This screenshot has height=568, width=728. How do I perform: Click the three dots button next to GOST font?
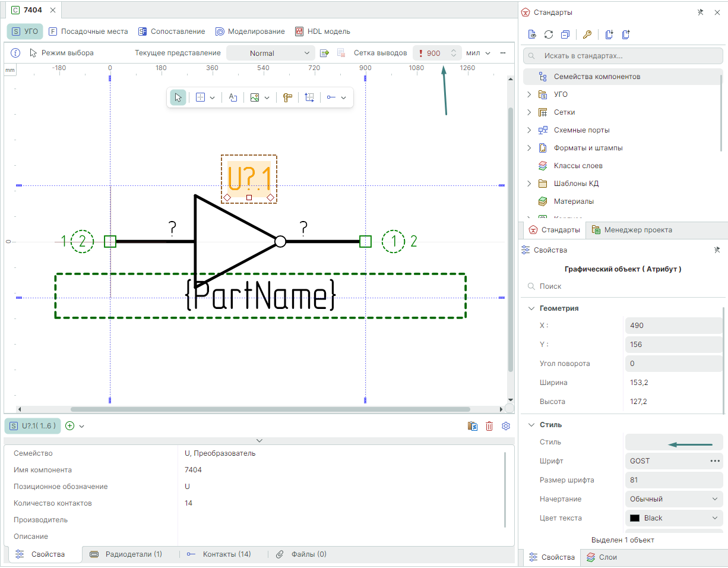pos(715,461)
